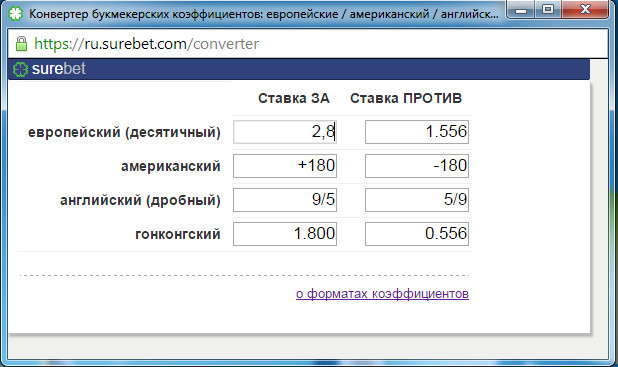Minimize the converter window

521,9
